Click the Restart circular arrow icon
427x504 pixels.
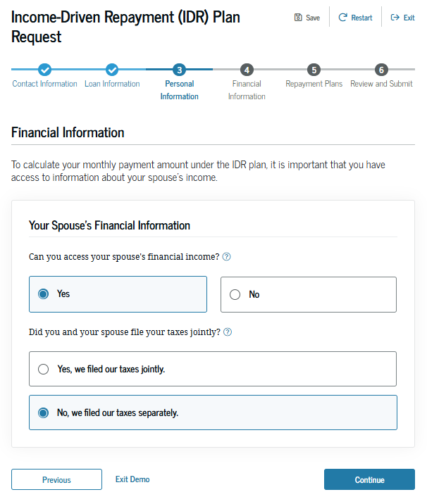point(342,18)
